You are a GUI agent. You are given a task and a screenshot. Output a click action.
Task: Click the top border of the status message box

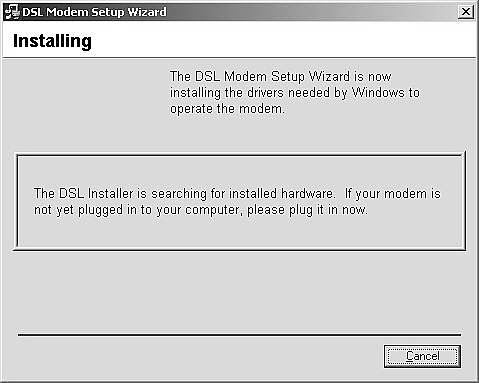(240, 155)
